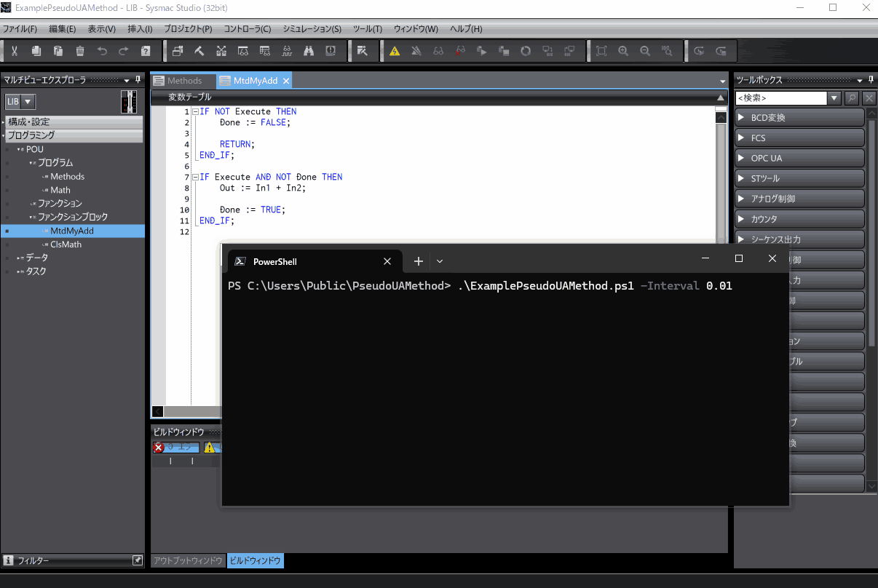Click the fit-to-window zoom icon
Viewport: 878px width, 588px height.
(x=601, y=51)
